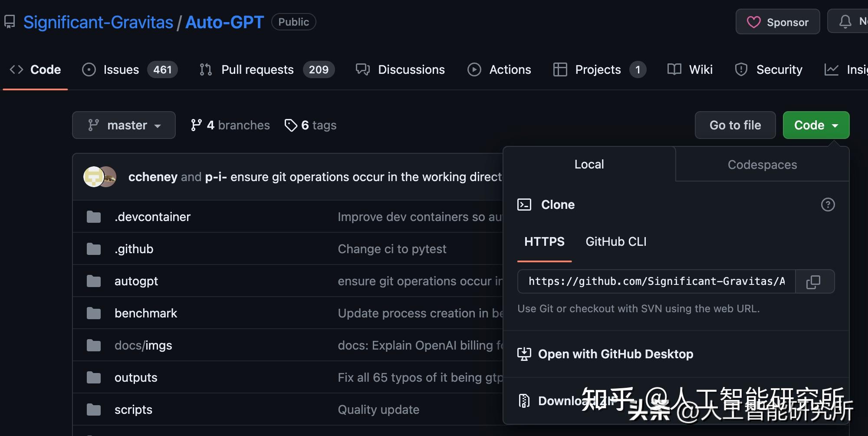Click the scripts folder icon
The image size is (868, 436).
[x=94, y=410]
